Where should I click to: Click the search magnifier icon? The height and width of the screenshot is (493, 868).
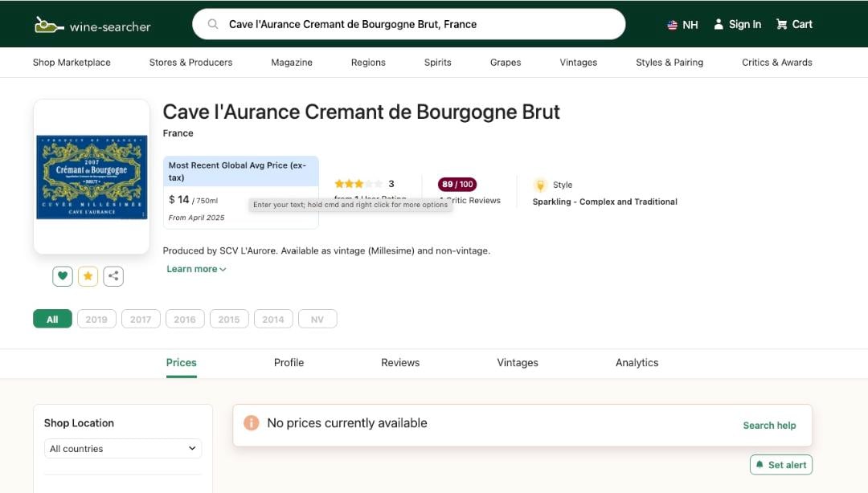(212, 24)
